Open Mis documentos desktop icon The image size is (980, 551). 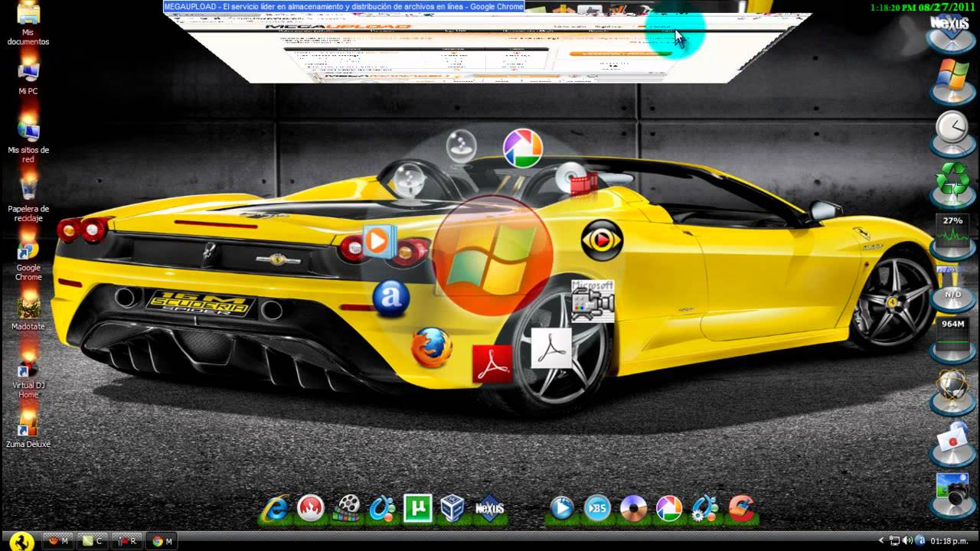(x=28, y=23)
